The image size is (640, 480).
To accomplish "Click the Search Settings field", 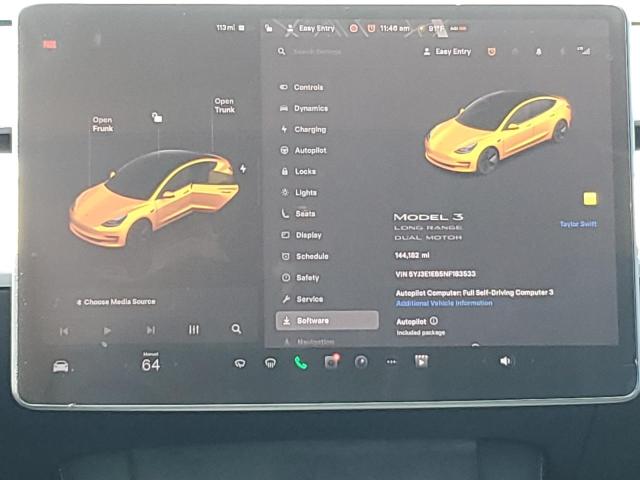I will [317, 52].
